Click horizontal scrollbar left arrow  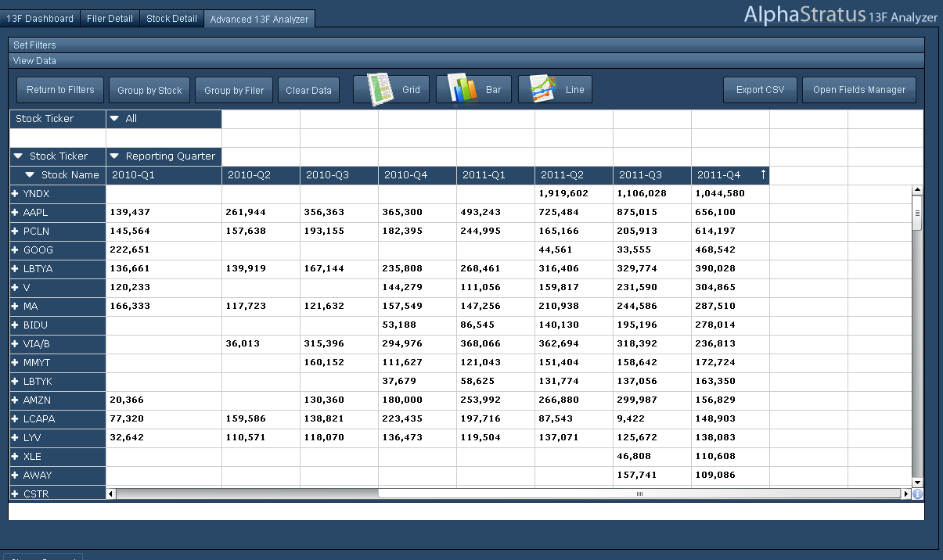[110, 494]
